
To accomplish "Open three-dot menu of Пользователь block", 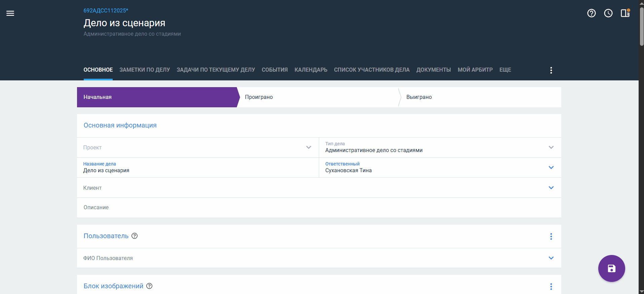I will [x=551, y=236].
